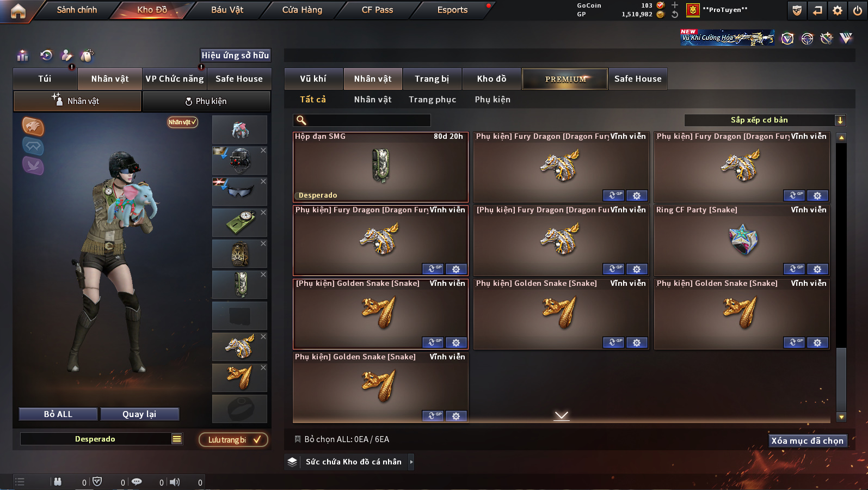Image resolution: width=868 pixels, height=490 pixels.
Task: Open the CF Pass menu tab
Action: pyautogui.click(x=377, y=10)
